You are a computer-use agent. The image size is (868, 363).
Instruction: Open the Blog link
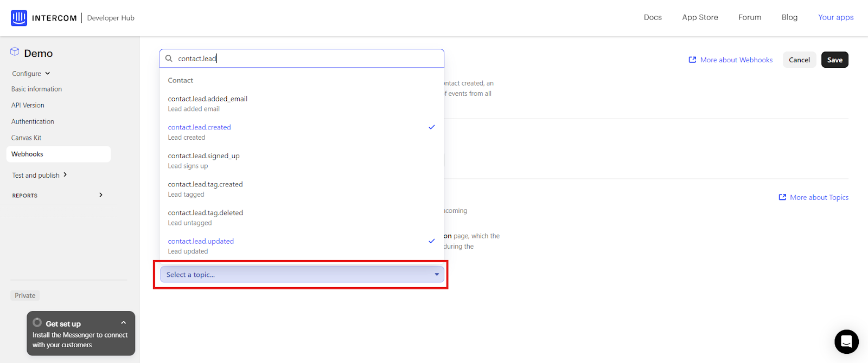point(789,17)
